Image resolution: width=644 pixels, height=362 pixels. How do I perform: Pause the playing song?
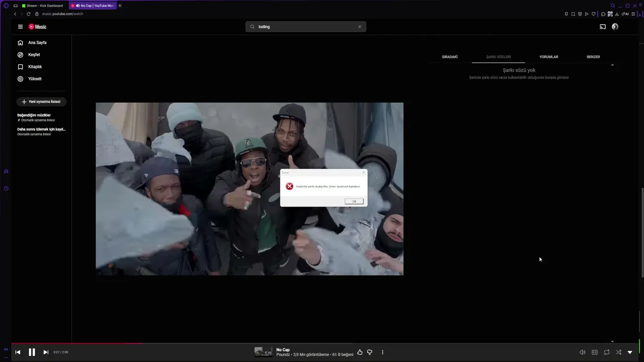pyautogui.click(x=32, y=352)
